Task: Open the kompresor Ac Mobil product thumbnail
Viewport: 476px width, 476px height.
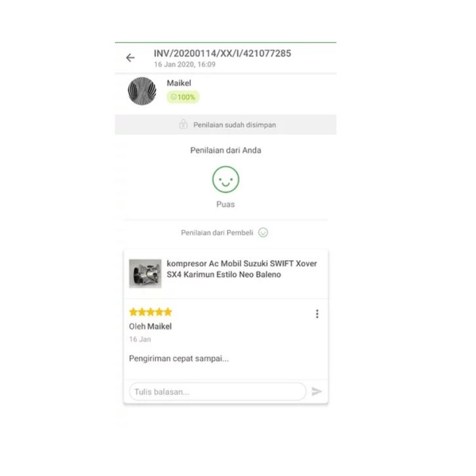Action: coord(145,273)
